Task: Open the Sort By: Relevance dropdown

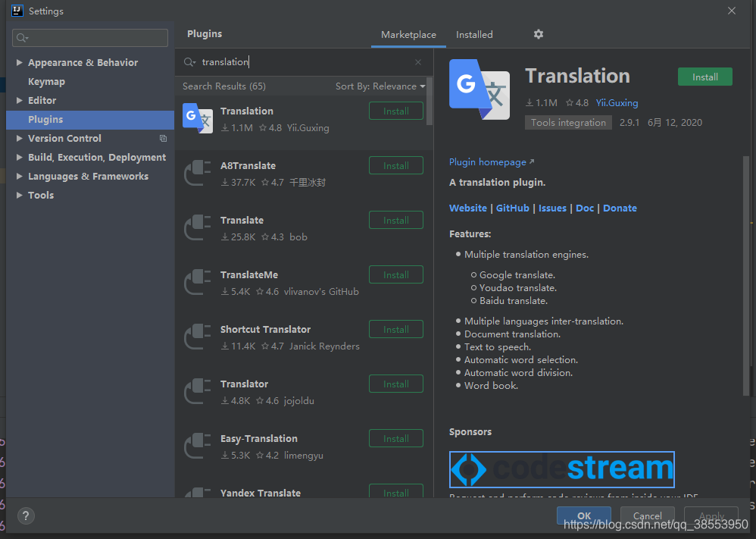Action: pos(380,86)
